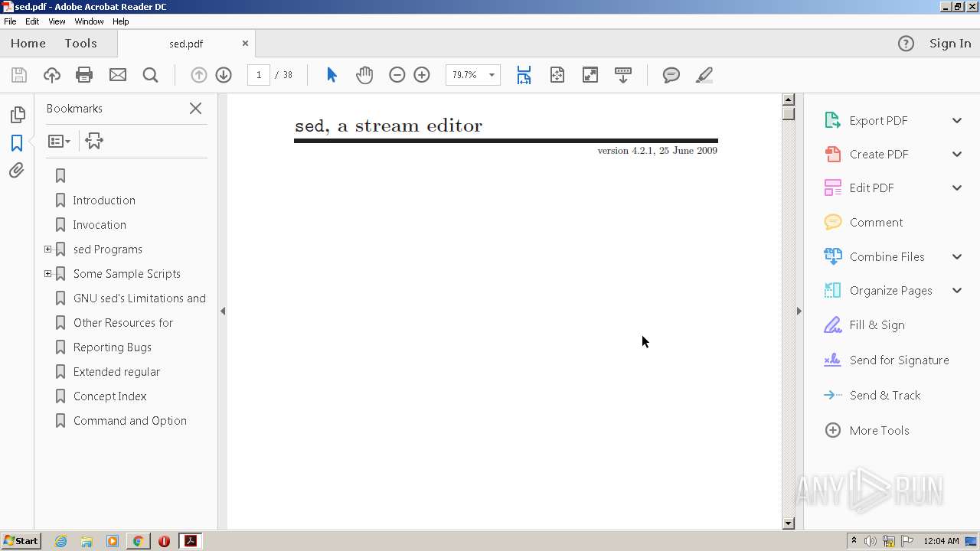Click the volume speaker tray icon
The height and width of the screenshot is (551, 980).
871,541
